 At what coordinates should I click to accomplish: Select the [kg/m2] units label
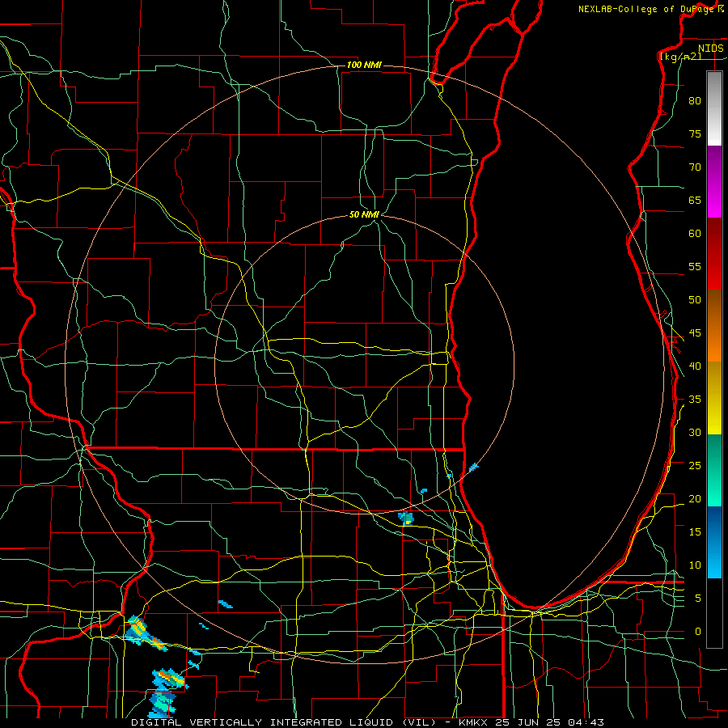point(680,57)
